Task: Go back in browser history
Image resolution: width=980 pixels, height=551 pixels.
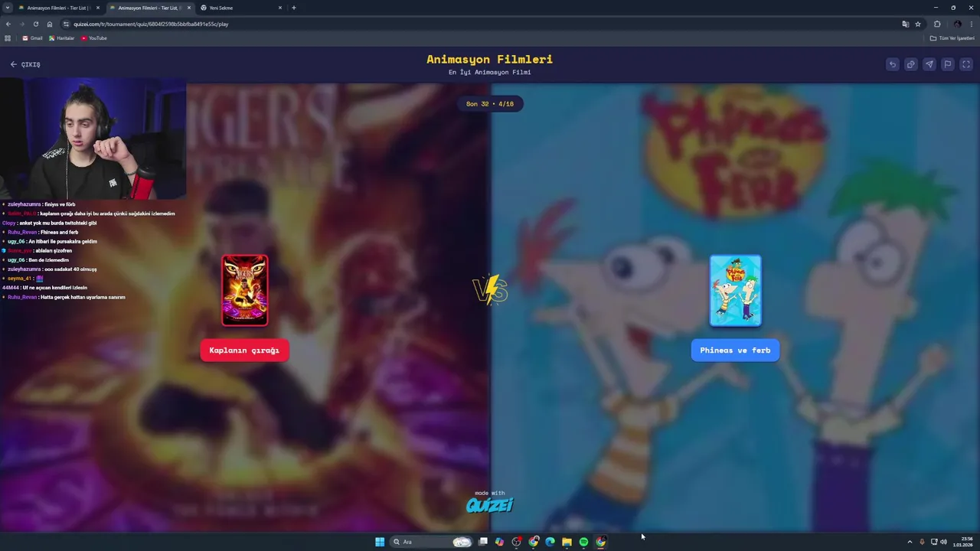Action: click(x=8, y=24)
